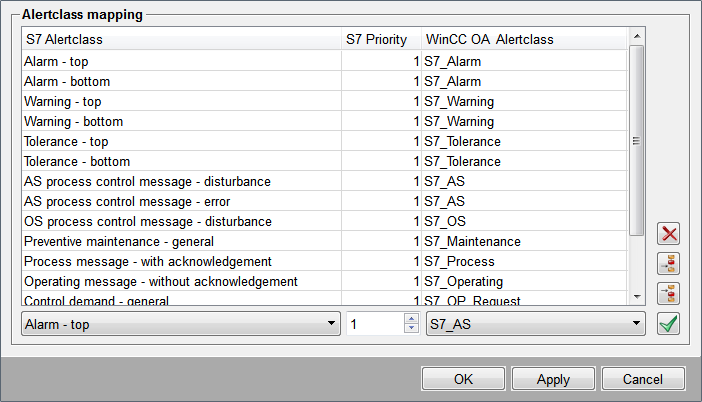Select the 'Control demand - general' row
The width and height of the screenshot is (702, 402).
coord(325,299)
